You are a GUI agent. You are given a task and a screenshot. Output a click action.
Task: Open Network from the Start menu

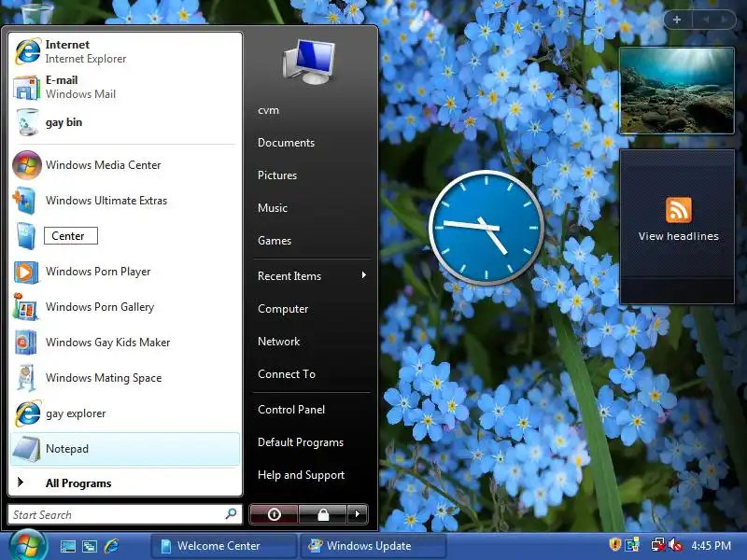coord(278,342)
